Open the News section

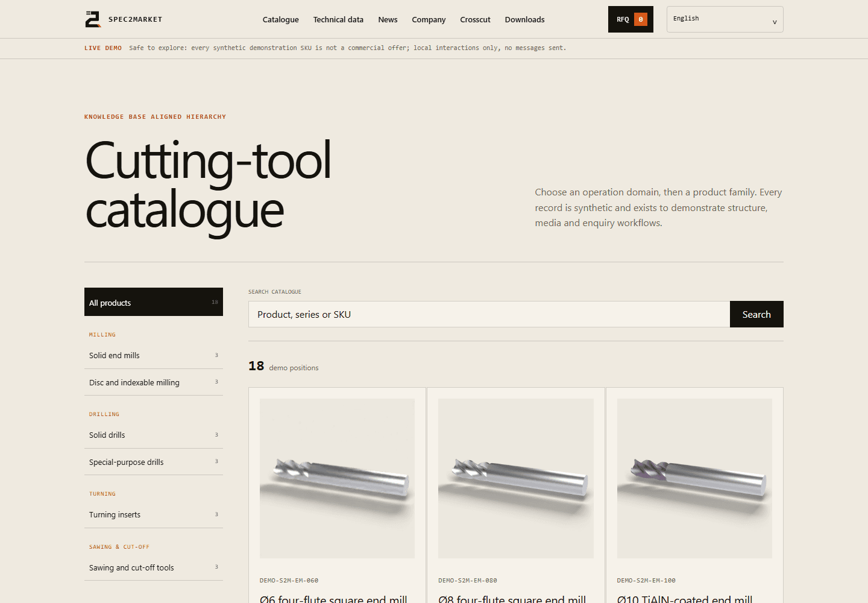388,19
